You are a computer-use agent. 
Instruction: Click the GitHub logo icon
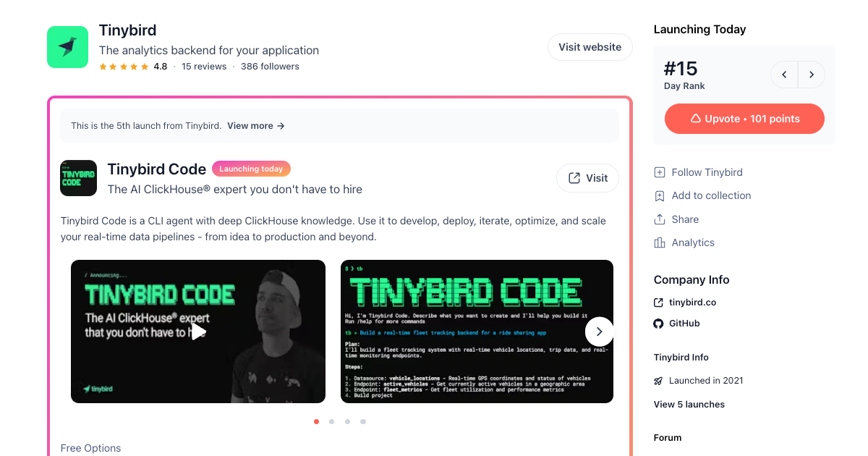(658, 324)
